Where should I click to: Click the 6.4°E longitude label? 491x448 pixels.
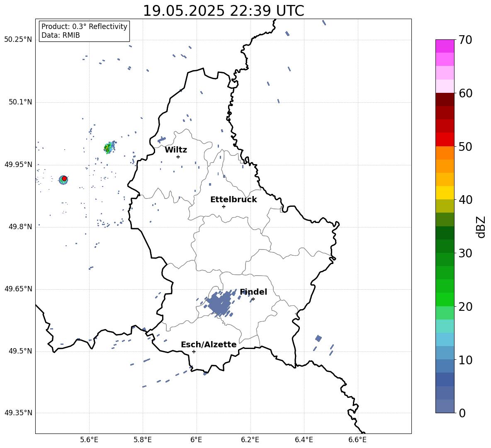pos(304,440)
